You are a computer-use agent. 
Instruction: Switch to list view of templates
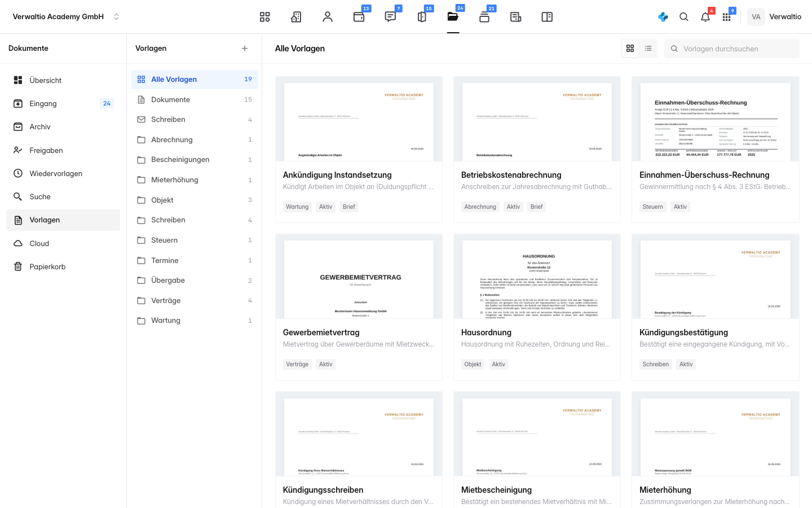click(648, 49)
